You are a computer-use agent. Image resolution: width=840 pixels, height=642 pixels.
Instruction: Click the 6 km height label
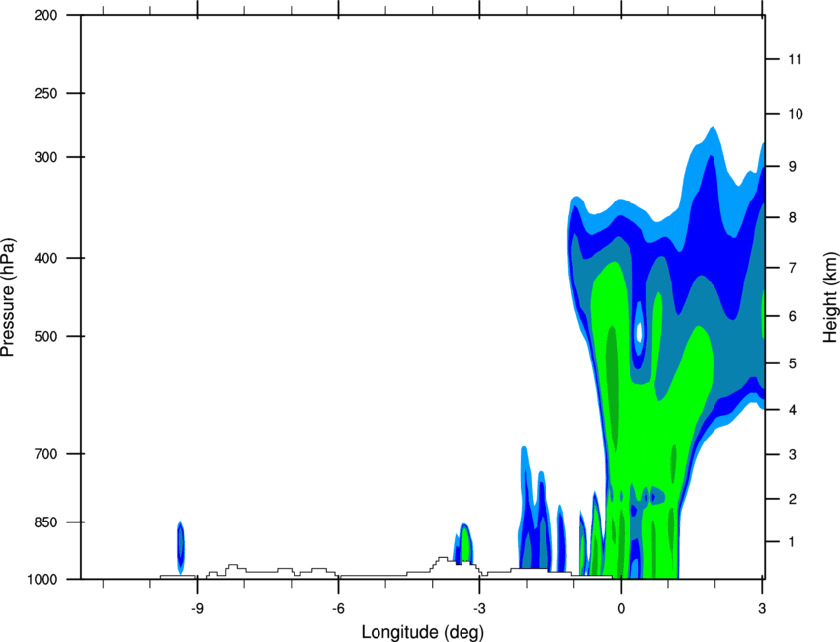point(793,316)
